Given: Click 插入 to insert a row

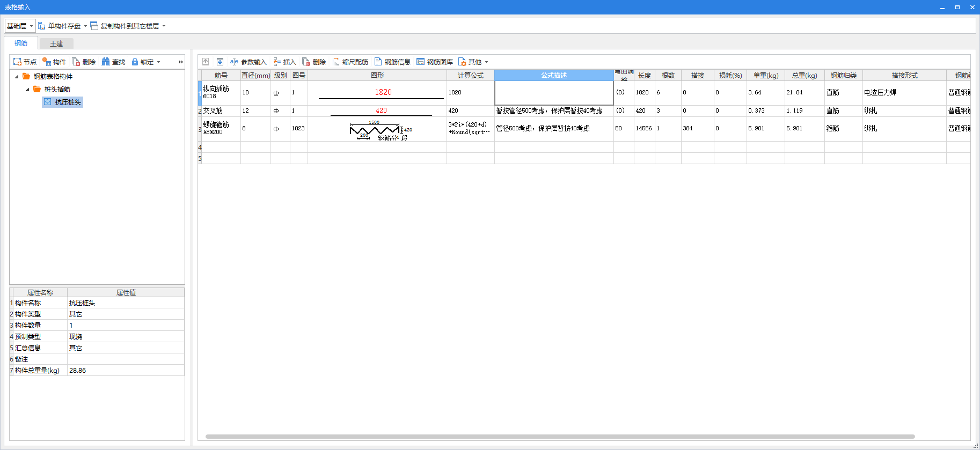Looking at the screenshot, I should coord(284,62).
